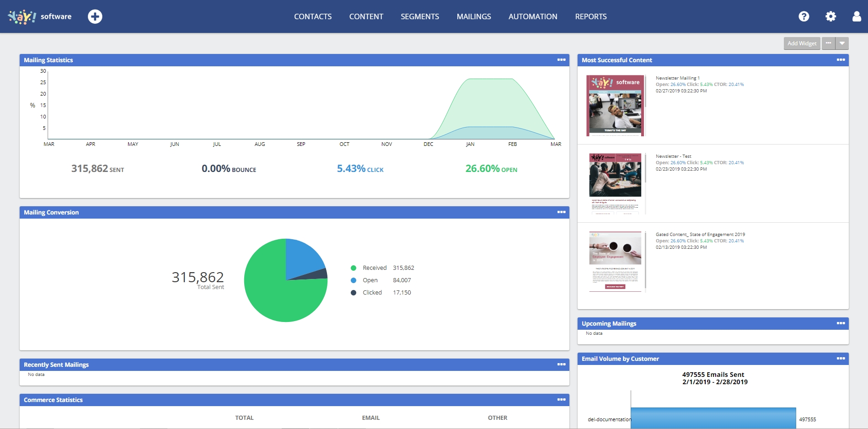Click Newsletter Mailling 1 thumbnail image
Viewport: 868px width, 429px height.
point(615,106)
